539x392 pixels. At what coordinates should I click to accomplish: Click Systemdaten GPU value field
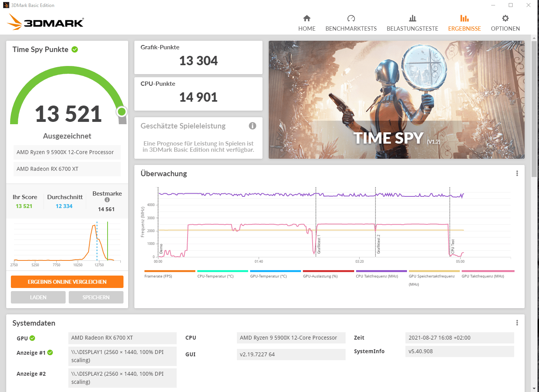tap(122, 338)
